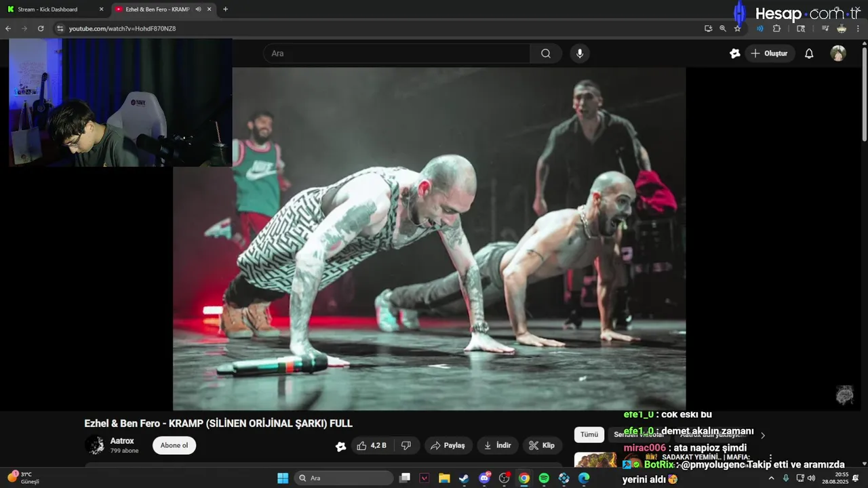Open the weather widget showing 31°C
868x488 pixels.
click(24, 478)
